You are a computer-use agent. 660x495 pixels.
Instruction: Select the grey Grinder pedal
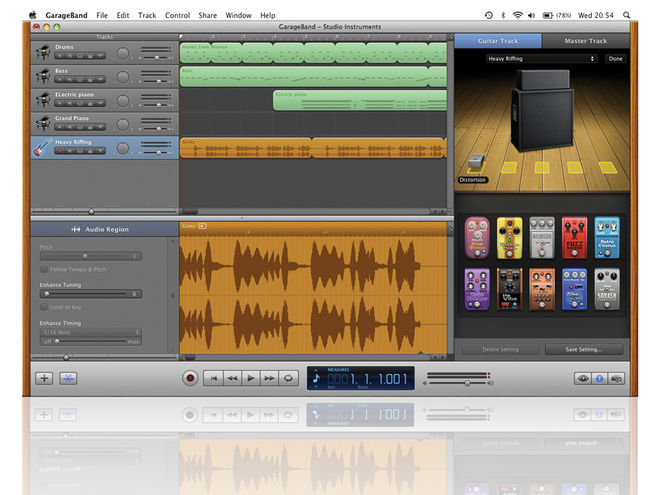(542, 237)
